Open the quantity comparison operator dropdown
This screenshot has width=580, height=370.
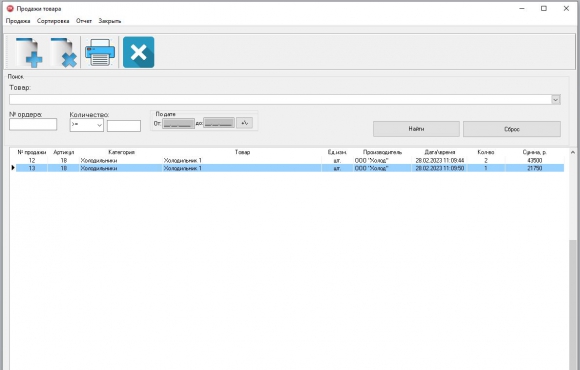point(87,125)
